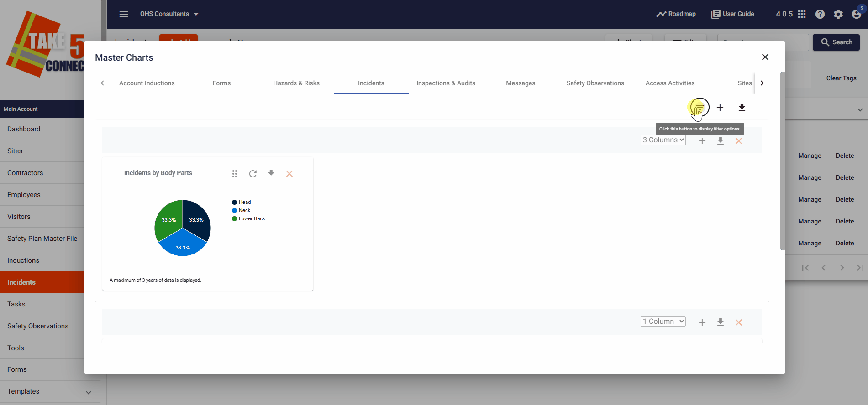Open the User Guide link
Viewport: 868px width, 405px height.
733,14
